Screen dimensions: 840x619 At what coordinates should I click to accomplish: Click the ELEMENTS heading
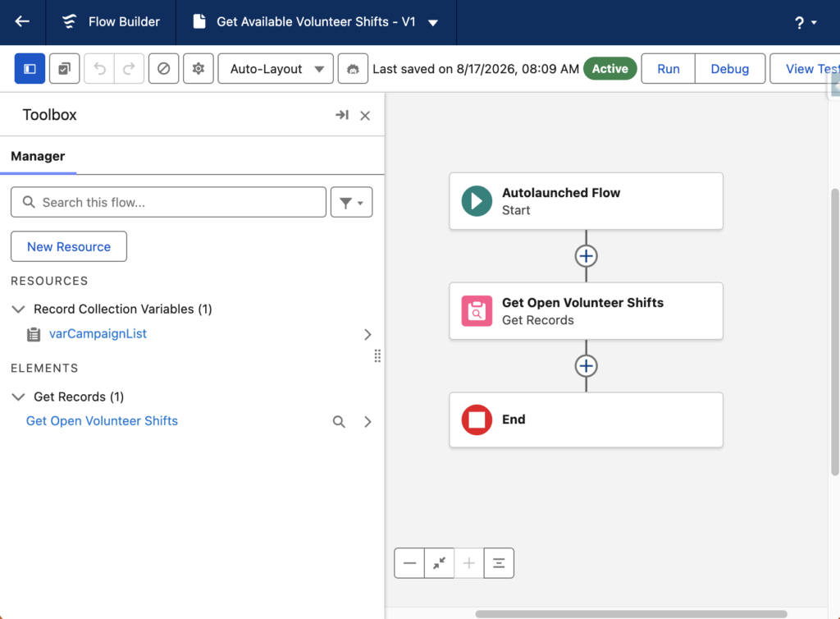pyautogui.click(x=44, y=368)
